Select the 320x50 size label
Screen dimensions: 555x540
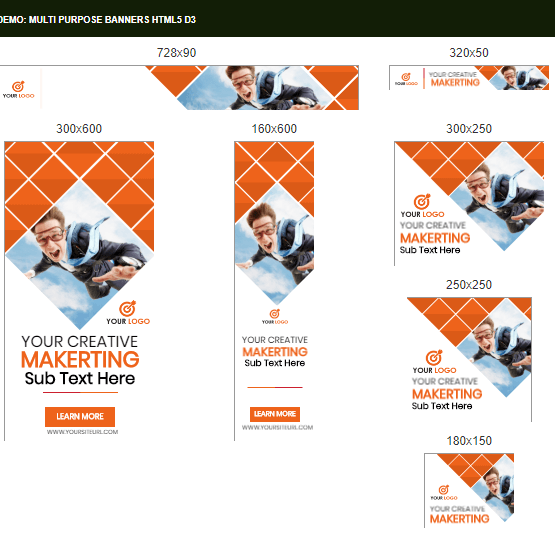tap(469, 53)
